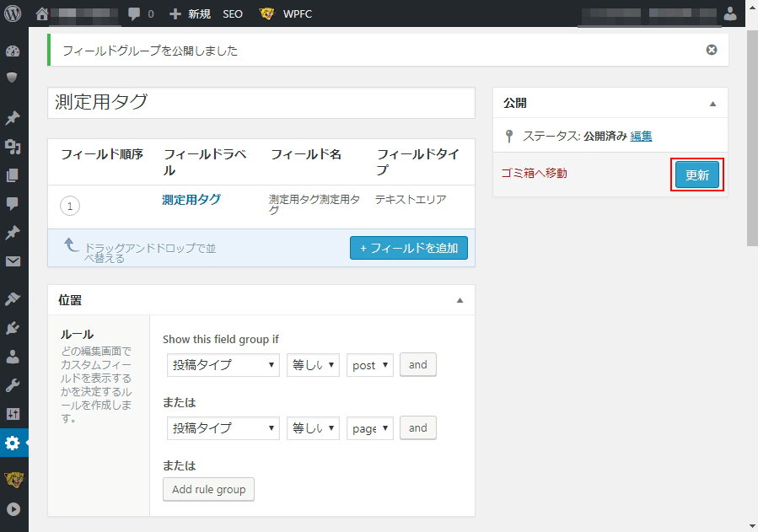This screenshot has height=532, width=758.
Task: Click the フィールド名 column header
Action: tap(306, 154)
